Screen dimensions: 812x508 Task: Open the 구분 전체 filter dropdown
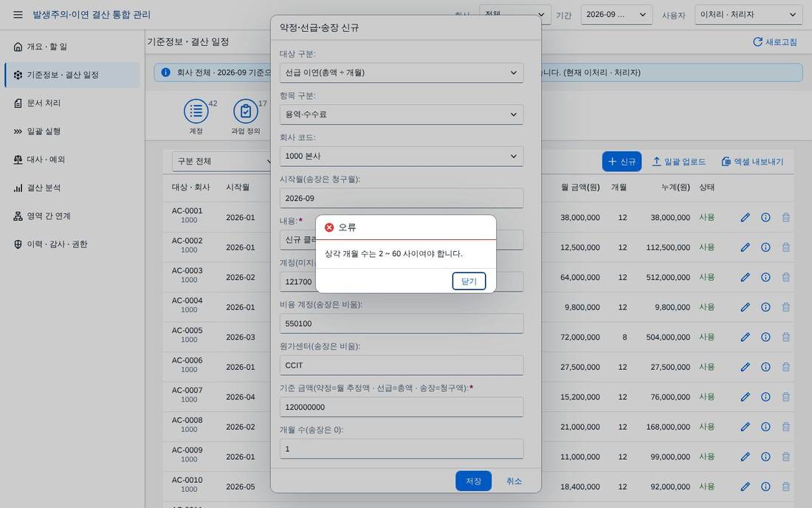coord(223,161)
